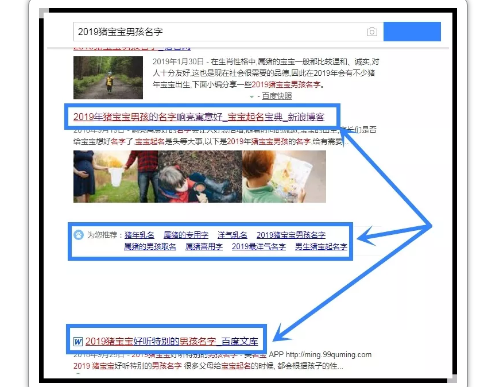Click the camera image-search icon
Viewport: 488px width, 387px height.
click(x=372, y=32)
